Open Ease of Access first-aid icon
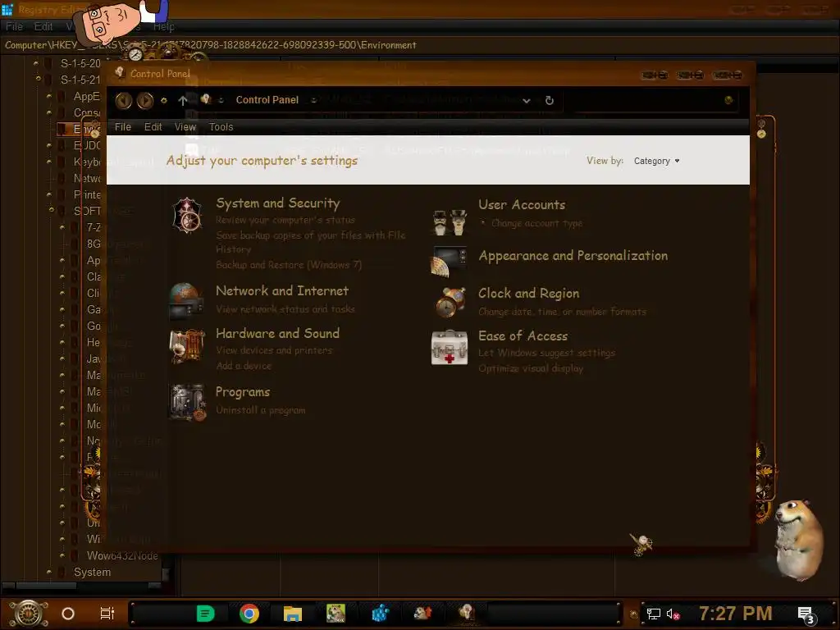 (449, 347)
